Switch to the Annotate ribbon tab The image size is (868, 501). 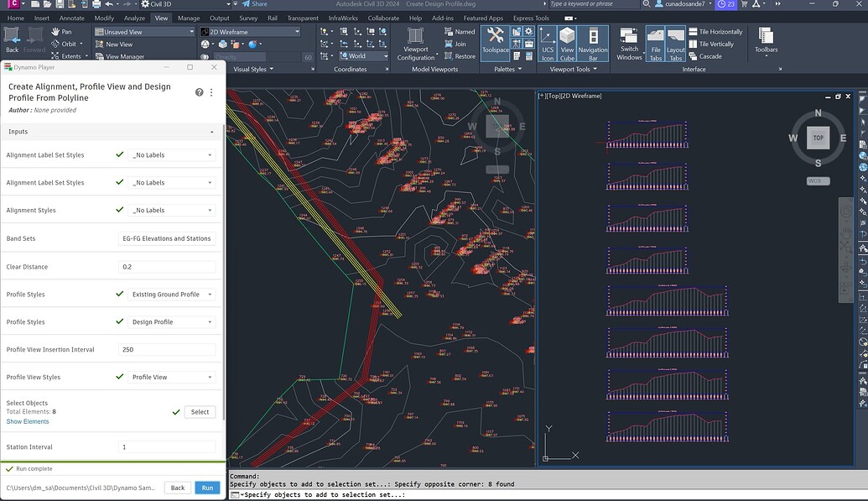72,17
